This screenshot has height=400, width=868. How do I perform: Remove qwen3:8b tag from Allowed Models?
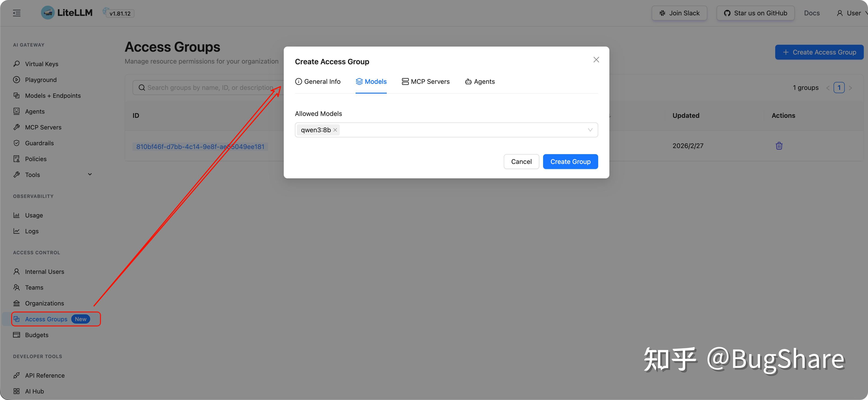[x=335, y=130]
